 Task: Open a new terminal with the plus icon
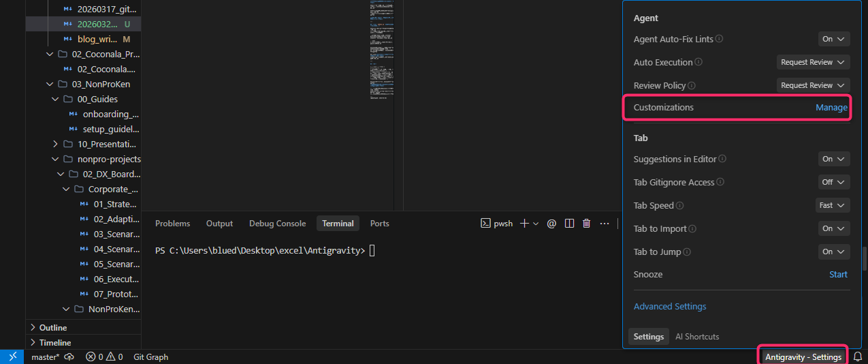coord(525,223)
